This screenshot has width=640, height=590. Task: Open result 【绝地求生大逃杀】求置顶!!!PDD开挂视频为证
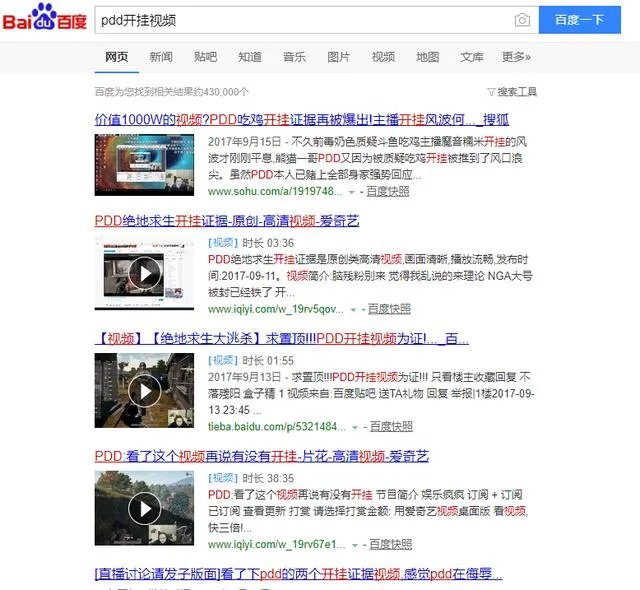point(282,339)
